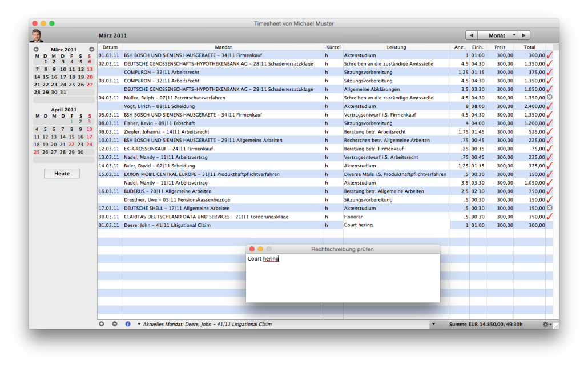Click the Total column header
The image size is (588, 368).
529,47
